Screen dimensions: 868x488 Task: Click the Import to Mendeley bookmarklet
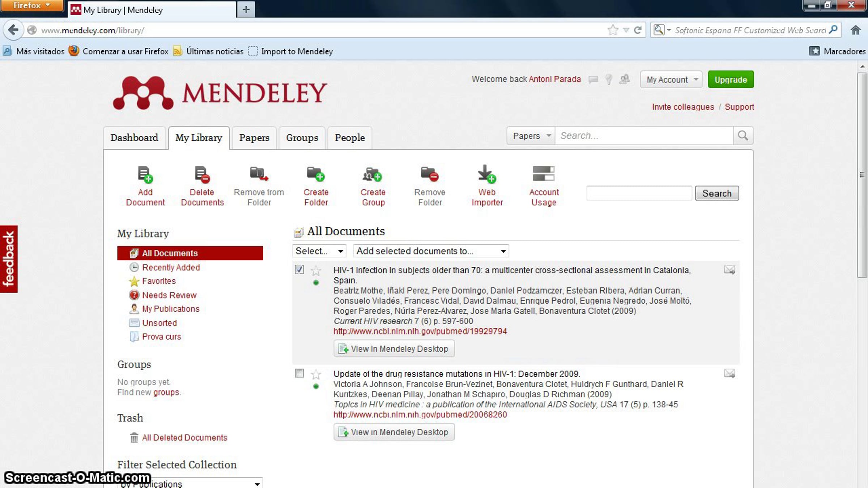tap(291, 51)
